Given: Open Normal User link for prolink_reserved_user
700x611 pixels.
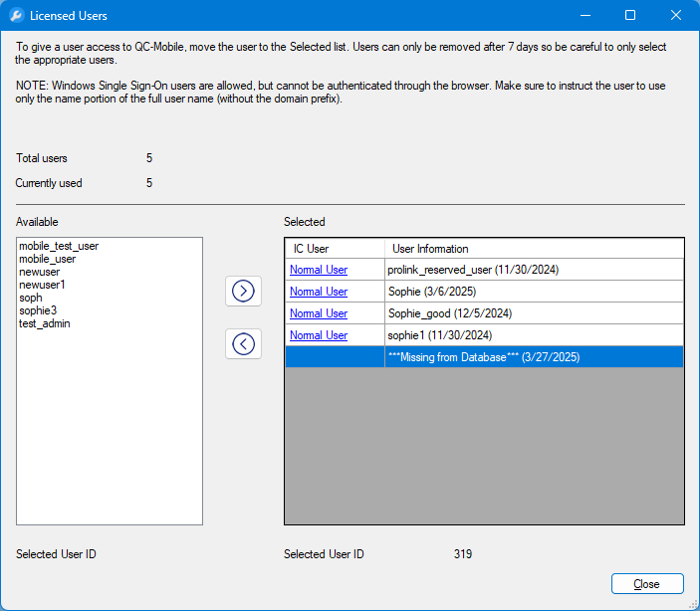Looking at the screenshot, I should tap(319, 270).
